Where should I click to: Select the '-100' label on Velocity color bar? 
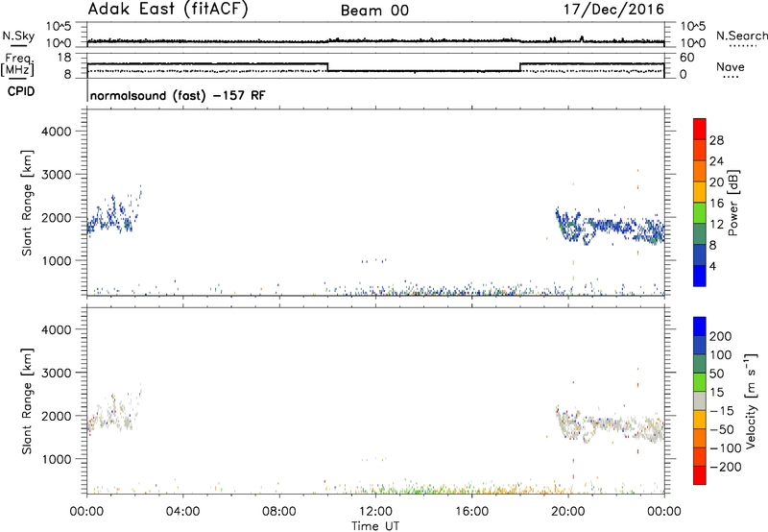click(726, 448)
